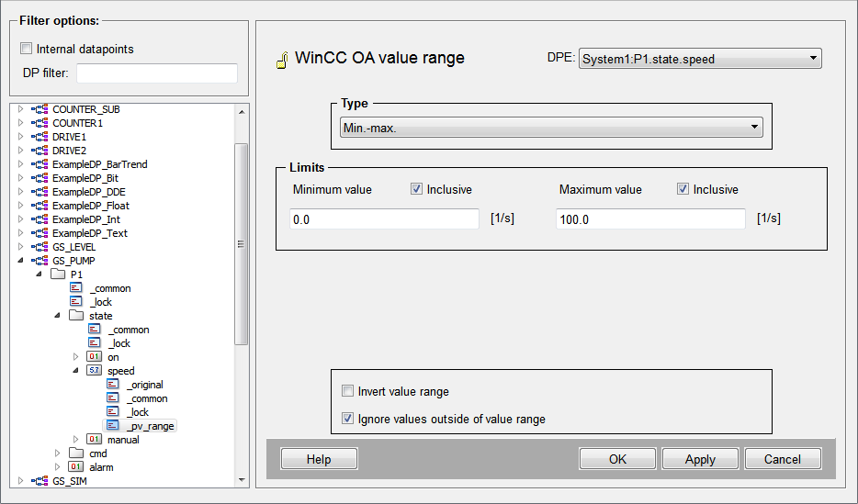Check the Invert value range option

click(x=347, y=391)
